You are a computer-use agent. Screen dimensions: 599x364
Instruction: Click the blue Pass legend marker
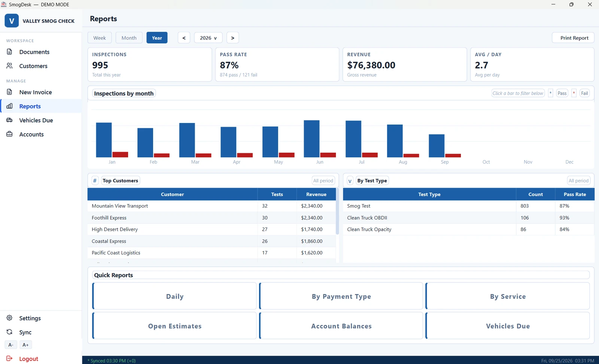pos(550,93)
